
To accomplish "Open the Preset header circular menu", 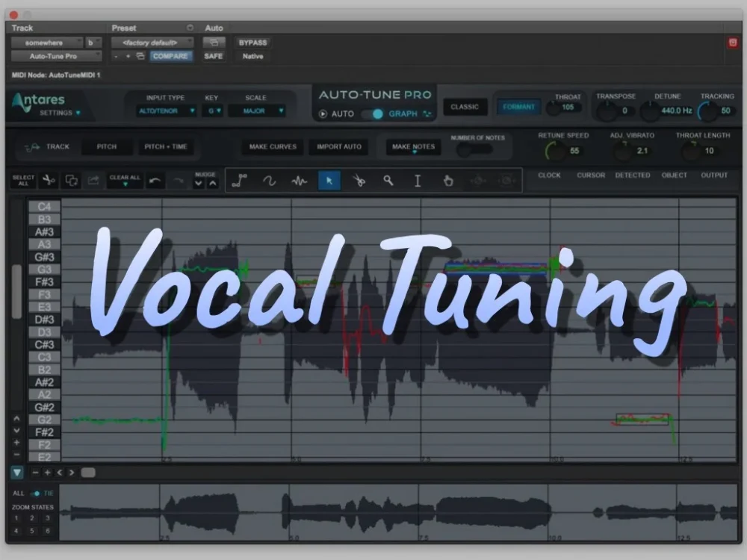I will pos(190,28).
